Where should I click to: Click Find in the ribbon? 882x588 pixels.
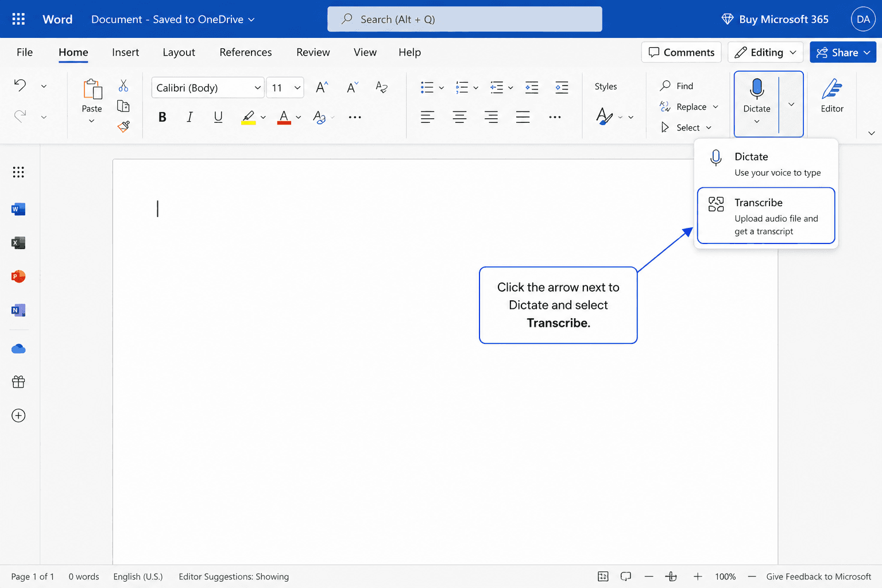tap(676, 86)
